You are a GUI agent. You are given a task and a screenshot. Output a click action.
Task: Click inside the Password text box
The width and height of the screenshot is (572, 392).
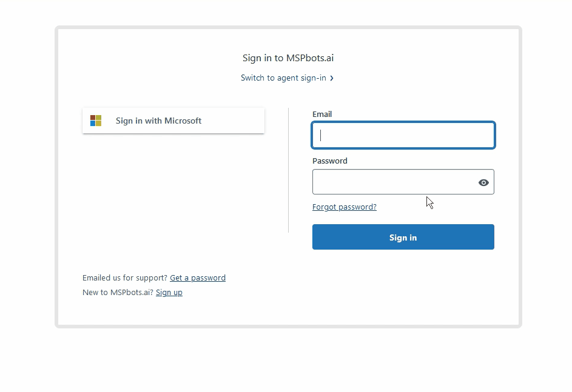point(394,182)
